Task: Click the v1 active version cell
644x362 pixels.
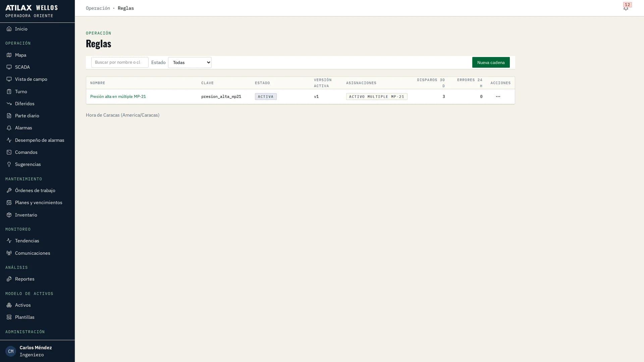Action: [316, 97]
